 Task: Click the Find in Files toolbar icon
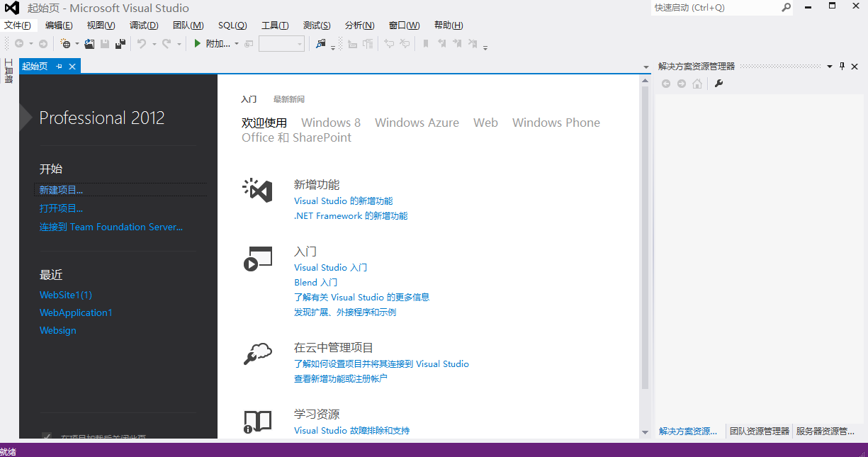point(321,44)
